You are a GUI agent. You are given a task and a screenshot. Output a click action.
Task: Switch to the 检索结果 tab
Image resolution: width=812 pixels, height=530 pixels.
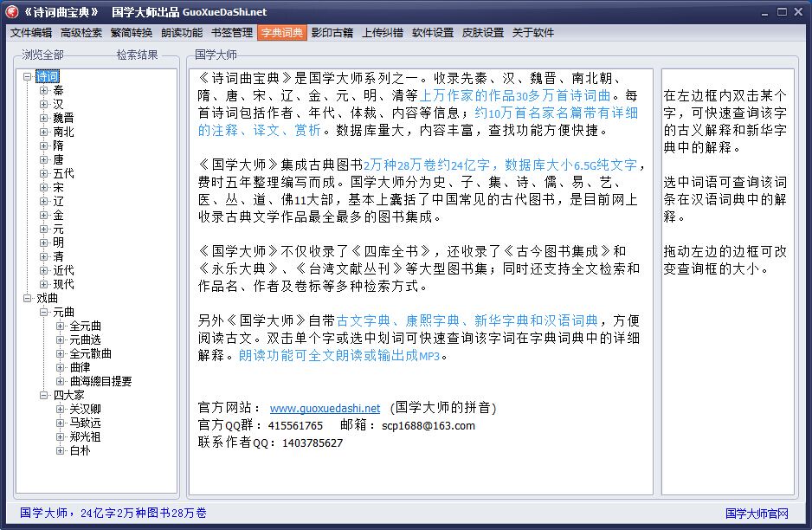point(138,55)
